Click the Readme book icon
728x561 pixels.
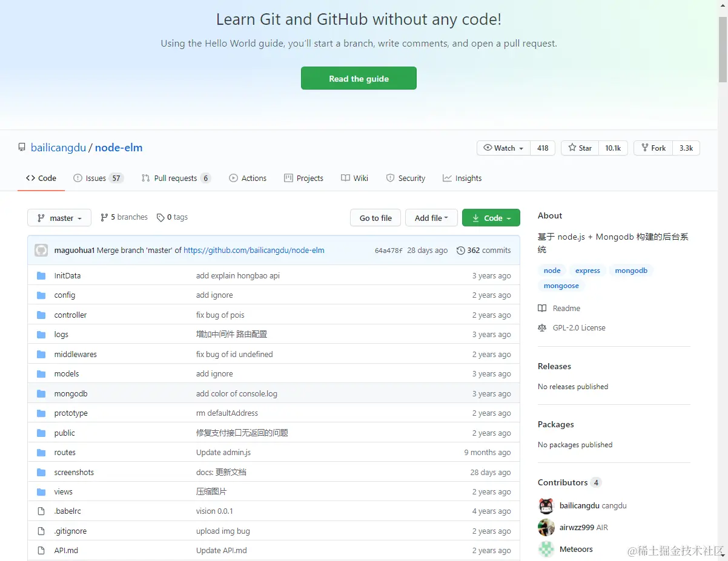coord(542,309)
